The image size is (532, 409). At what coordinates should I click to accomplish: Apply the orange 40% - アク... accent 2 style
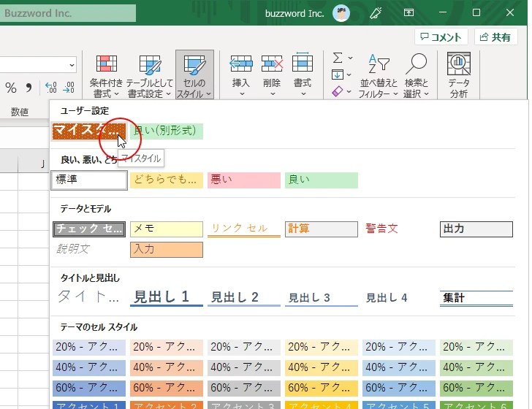(x=167, y=367)
